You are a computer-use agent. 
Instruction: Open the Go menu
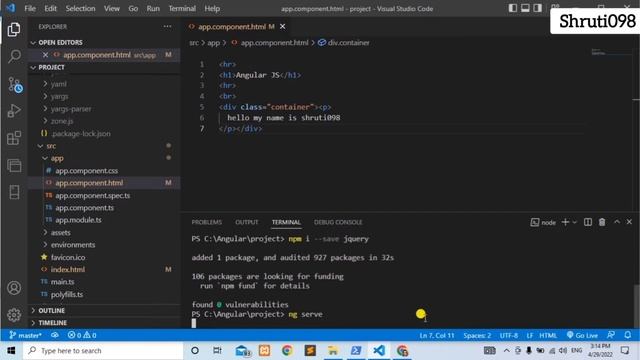tap(133, 8)
